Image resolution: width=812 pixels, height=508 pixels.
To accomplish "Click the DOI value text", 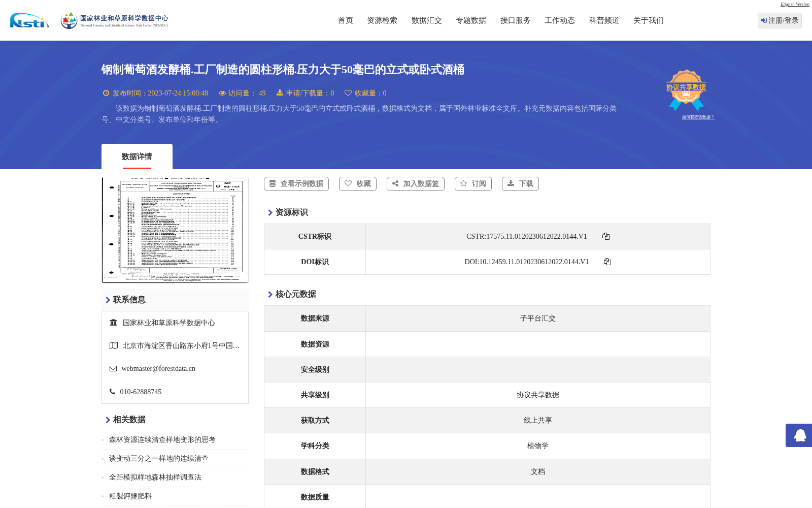I will click(527, 262).
